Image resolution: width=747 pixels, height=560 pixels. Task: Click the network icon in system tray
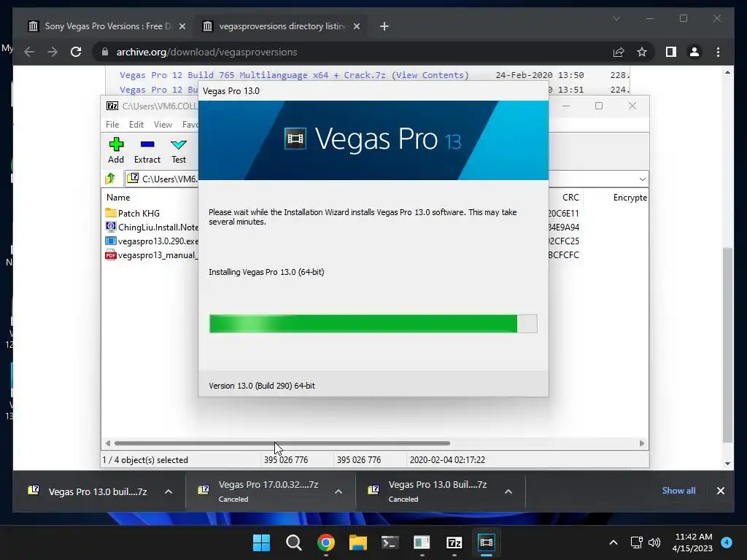tap(636, 542)
